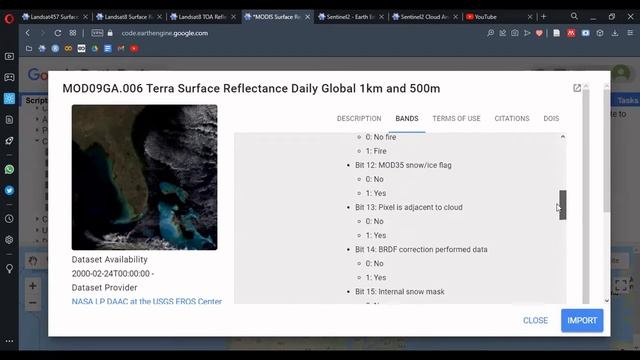Open the DOIs tab
The height and width of the screenshot is (360, 640).
[551, 118]
